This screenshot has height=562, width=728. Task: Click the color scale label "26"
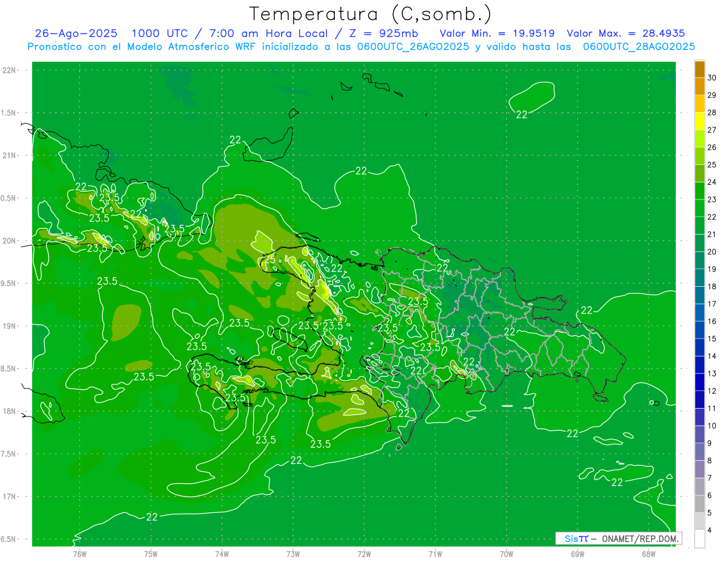click(x=712, y=147)
